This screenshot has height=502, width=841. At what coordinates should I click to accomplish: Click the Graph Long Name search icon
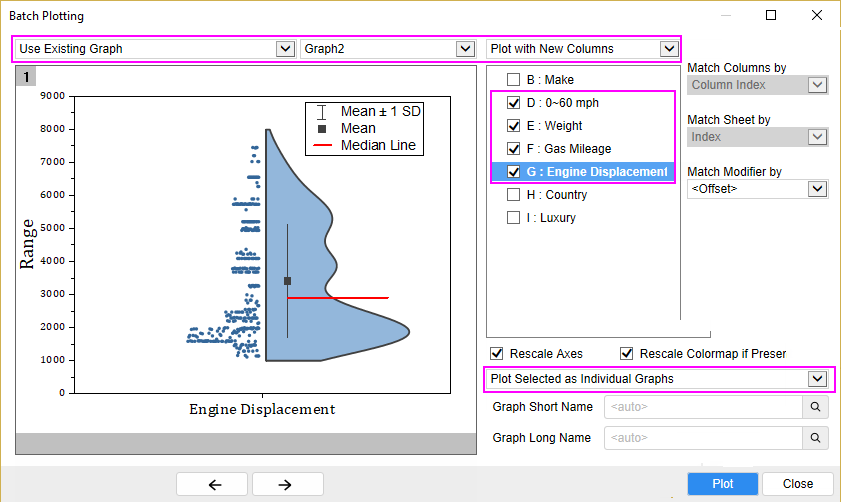[816, 438]
